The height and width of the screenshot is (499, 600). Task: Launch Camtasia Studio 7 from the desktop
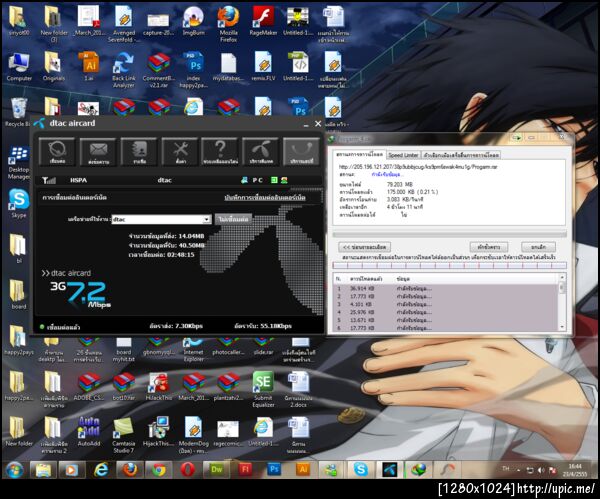coord(124,435)
